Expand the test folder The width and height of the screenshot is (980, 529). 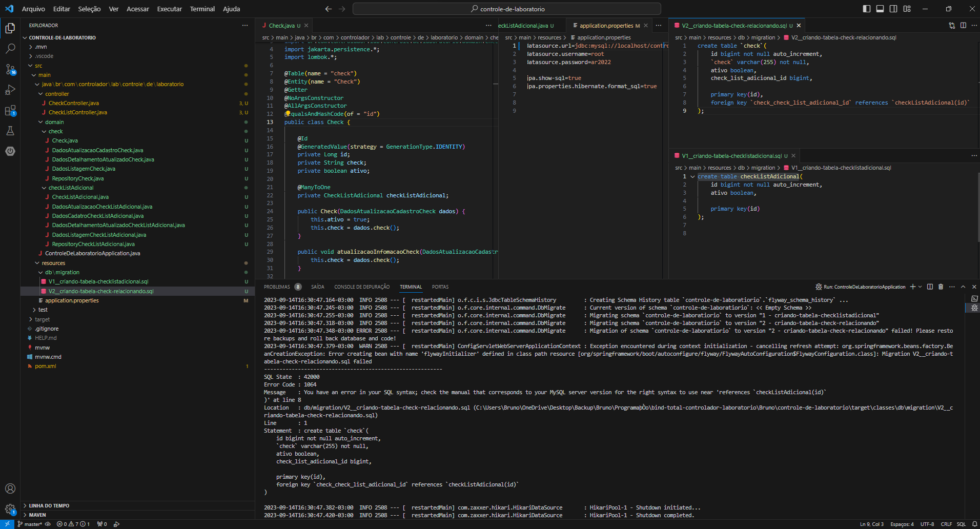pyautogui.click(x=43, y=310)
